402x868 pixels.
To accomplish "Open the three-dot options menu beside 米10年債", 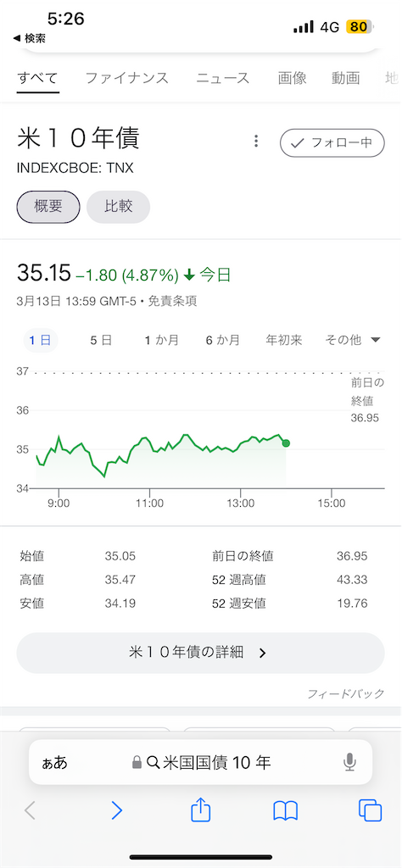I will (x=256, y=142).
